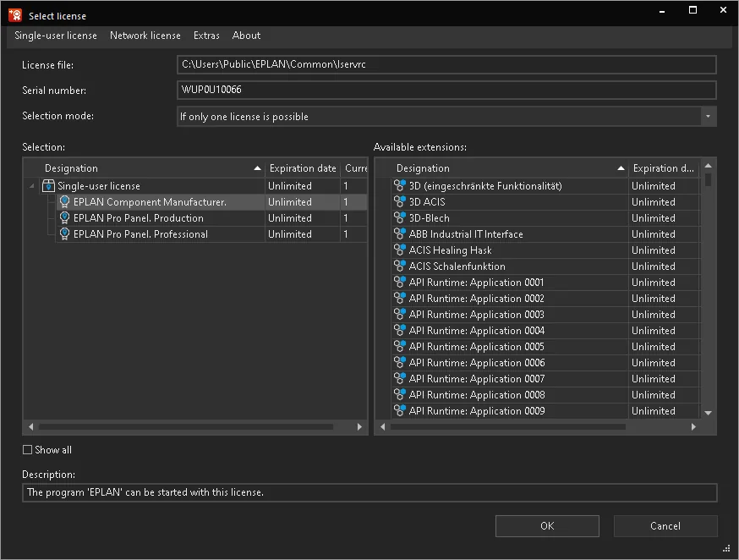Click the API Runtime: Application 0003 icon

(x=400, y=314)
